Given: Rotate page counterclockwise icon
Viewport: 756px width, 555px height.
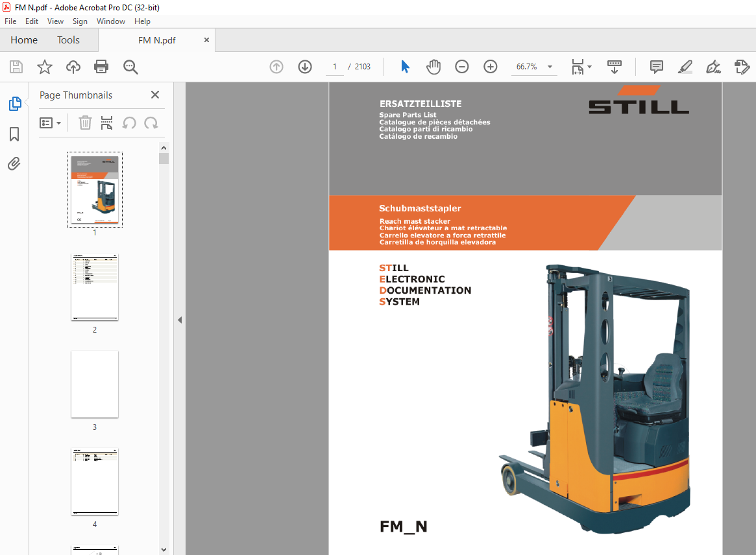Looking at the screenshot, I should [128, 123].
